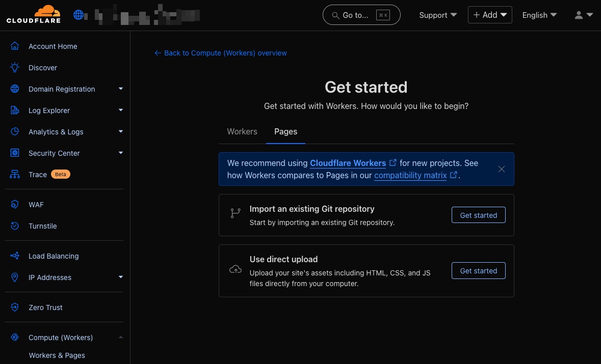Click the Discover lightbulb icon

15,67
